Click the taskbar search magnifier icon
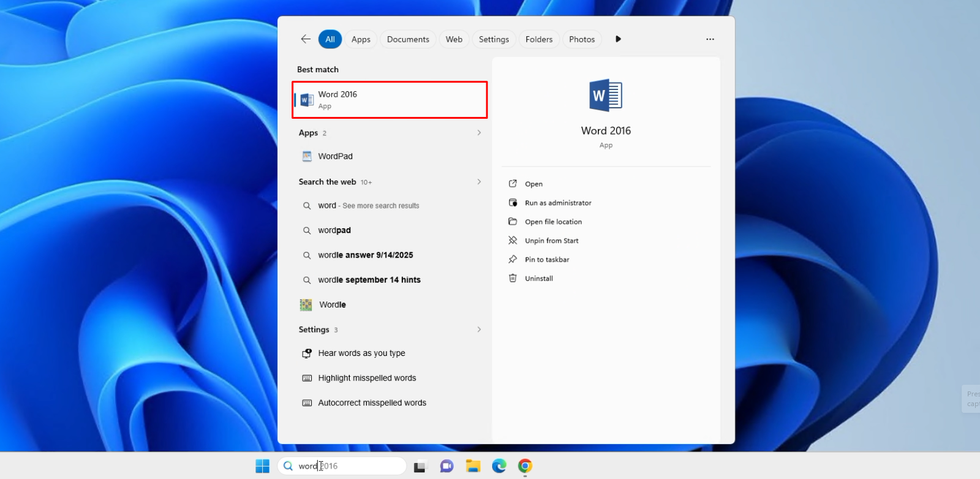This screenshot has width=980, height=479. point(288,466)
